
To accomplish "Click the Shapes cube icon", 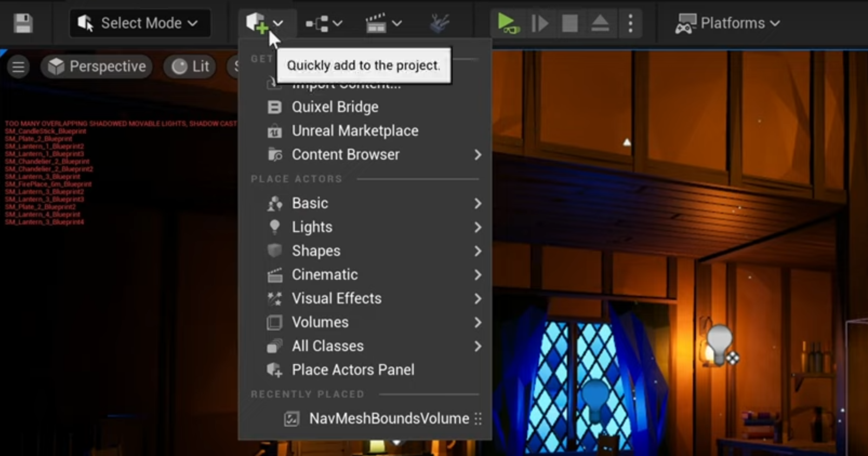I will [x=275, y=250].
